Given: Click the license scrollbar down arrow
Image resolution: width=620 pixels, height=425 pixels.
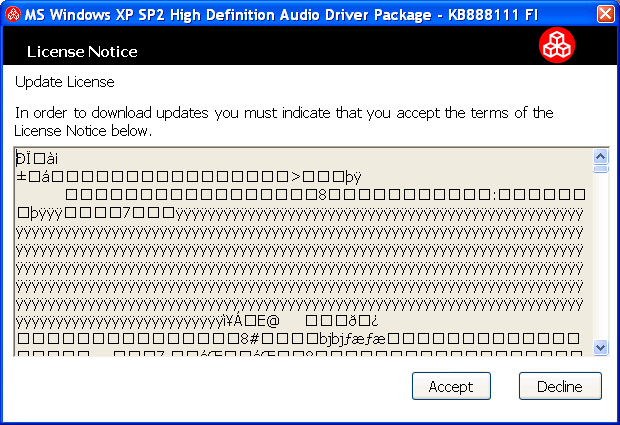Looking at the screenshot, I should 601,346.
